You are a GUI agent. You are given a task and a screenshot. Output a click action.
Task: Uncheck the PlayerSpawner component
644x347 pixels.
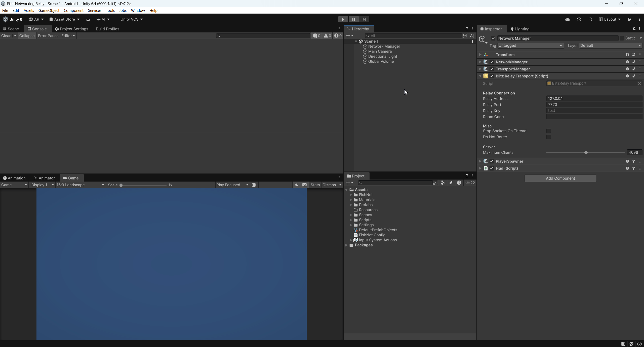[x=492, y=161]
